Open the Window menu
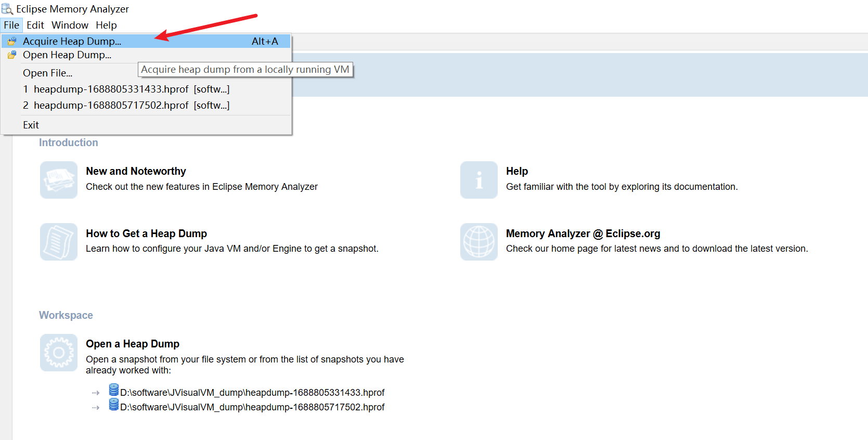 [x=70, y=25]
